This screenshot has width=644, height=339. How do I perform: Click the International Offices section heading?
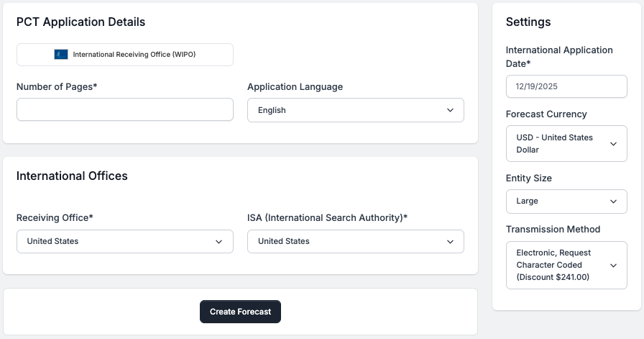(x=72, y=176)
